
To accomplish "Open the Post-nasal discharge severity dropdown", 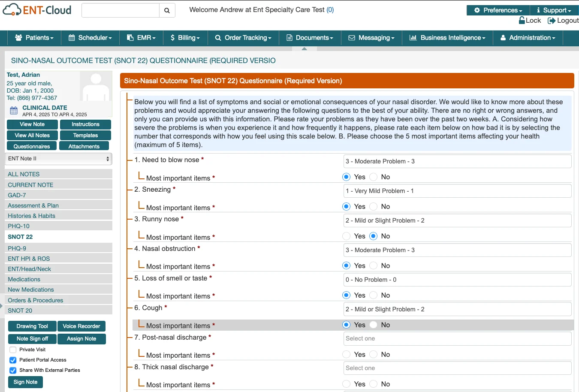I will (x=457, y=338).
